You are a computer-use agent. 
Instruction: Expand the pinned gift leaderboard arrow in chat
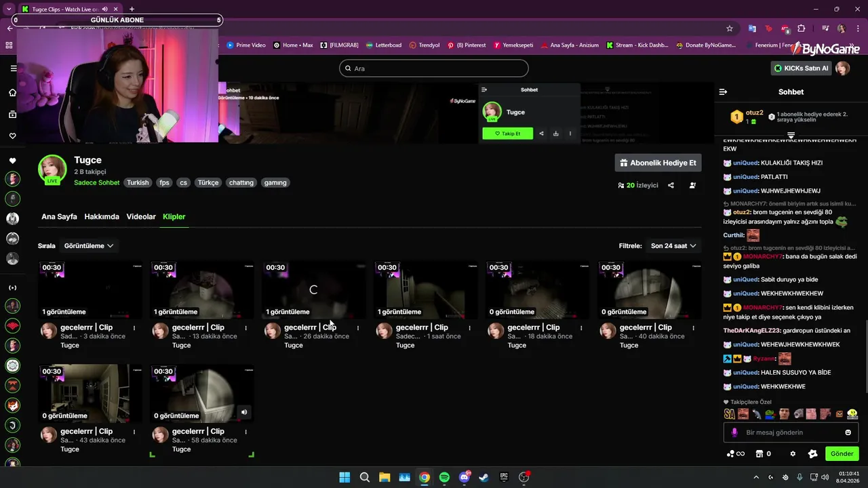coord(791,136)
